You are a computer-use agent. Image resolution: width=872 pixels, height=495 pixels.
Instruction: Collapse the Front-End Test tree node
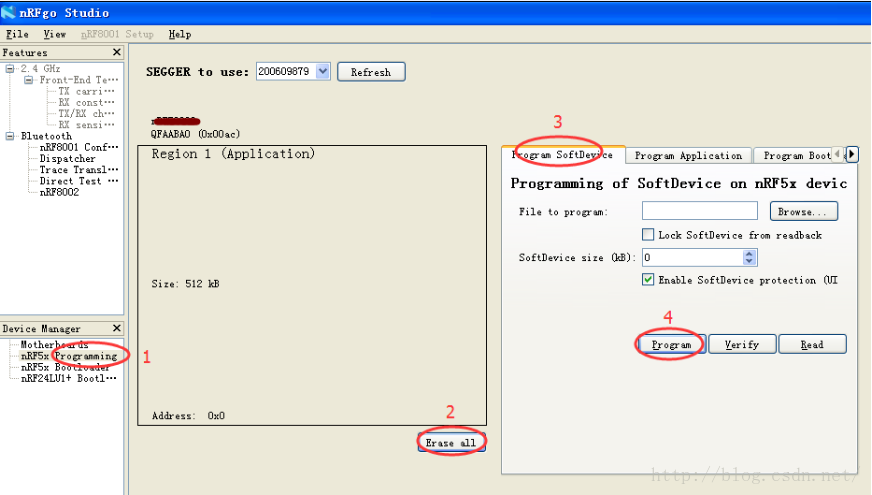(x=28, y=80)
